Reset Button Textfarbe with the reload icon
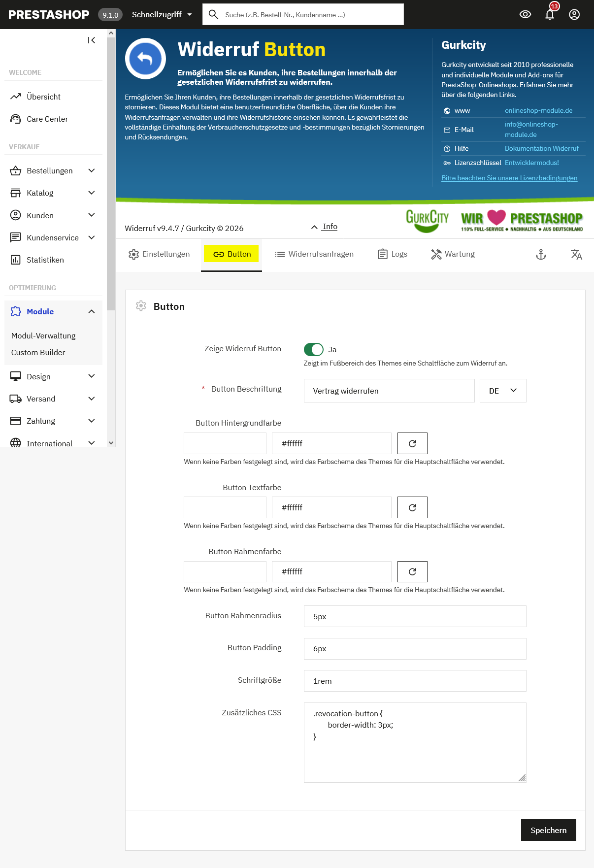Screen dimensions: 594x868 pos(412,507)
